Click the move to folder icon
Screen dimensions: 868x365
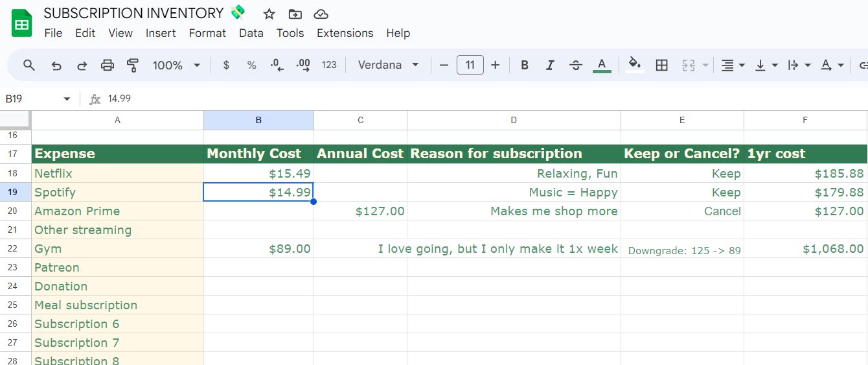295,14
